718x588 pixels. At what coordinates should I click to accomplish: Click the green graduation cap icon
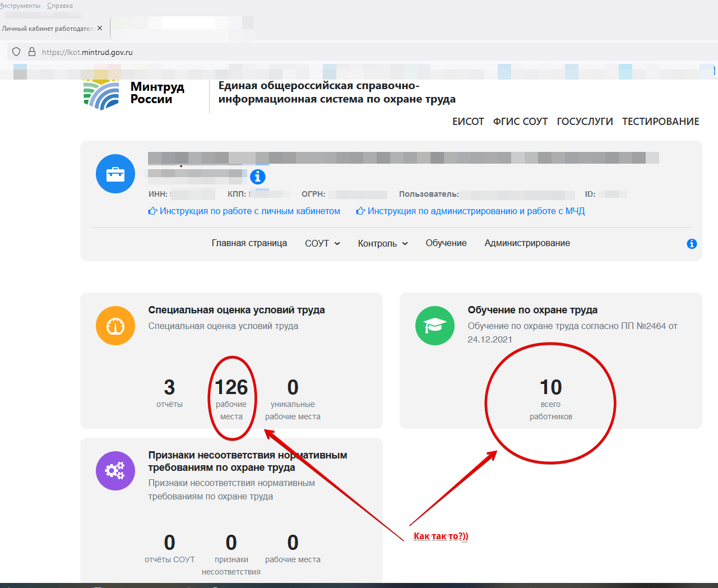435,326
